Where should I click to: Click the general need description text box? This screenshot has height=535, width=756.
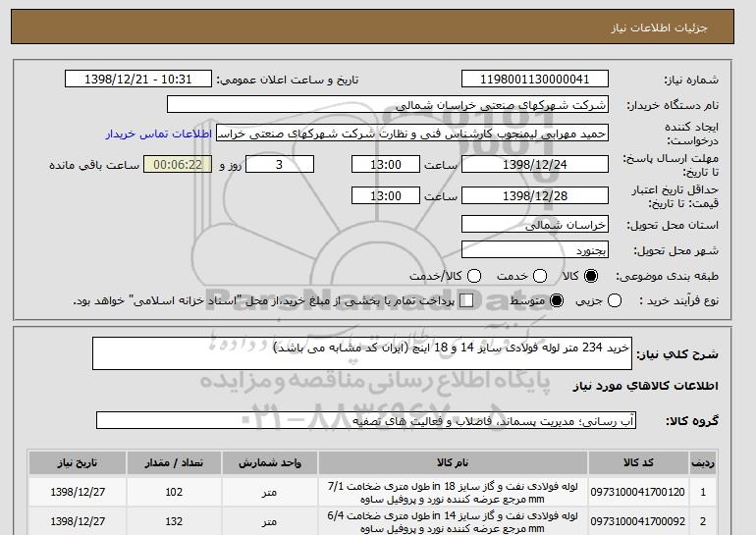pos(362,353)
